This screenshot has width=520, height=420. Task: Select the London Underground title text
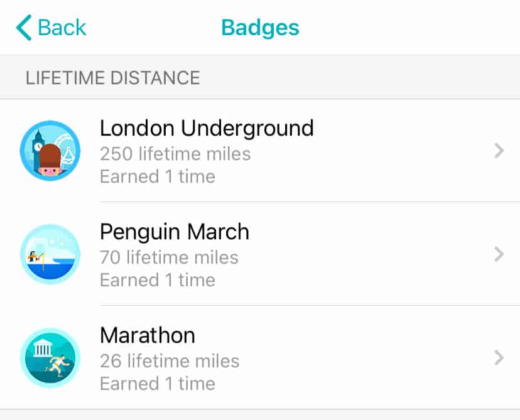[207, 128]
